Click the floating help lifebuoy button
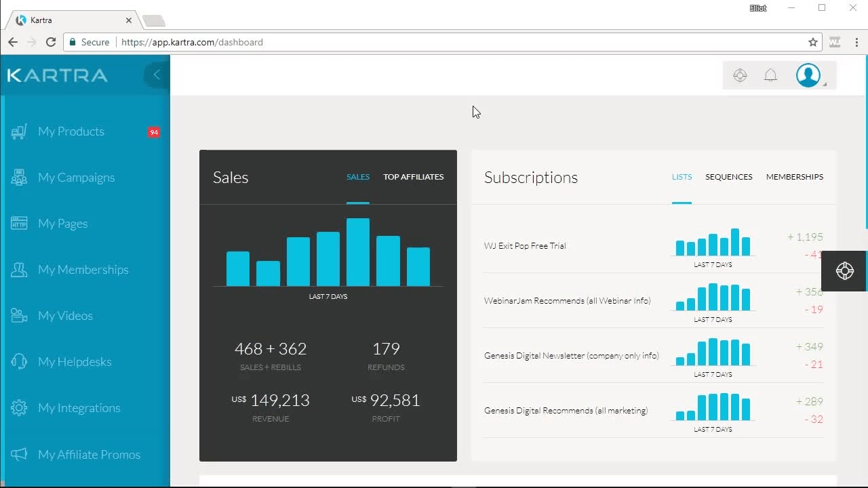868x488 pixels. 844,271
